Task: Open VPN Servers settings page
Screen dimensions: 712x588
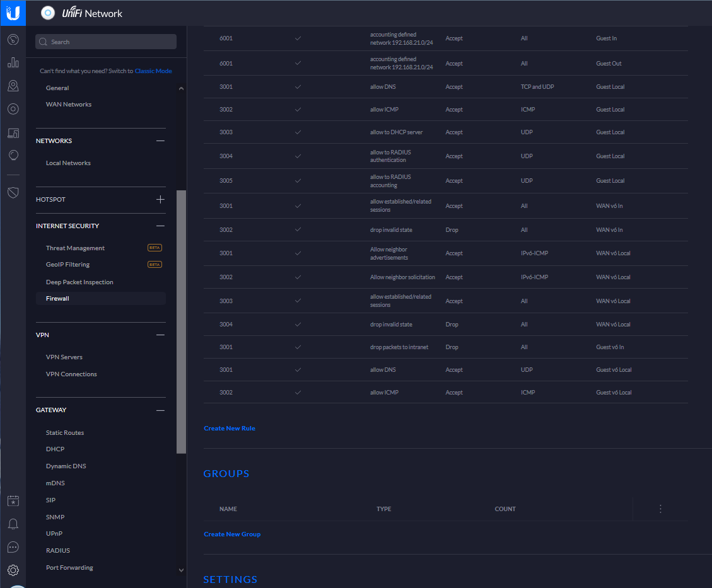Action: (x=64, y=357)
